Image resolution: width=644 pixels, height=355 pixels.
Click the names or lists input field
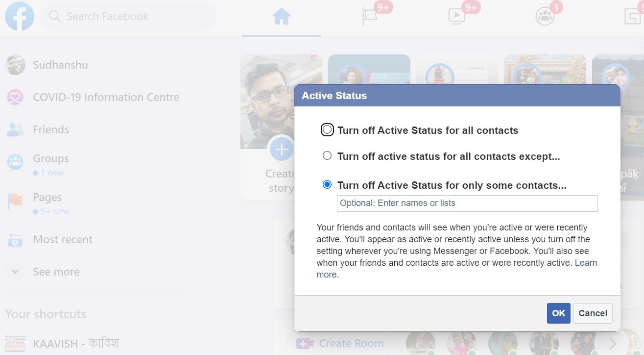467,203
